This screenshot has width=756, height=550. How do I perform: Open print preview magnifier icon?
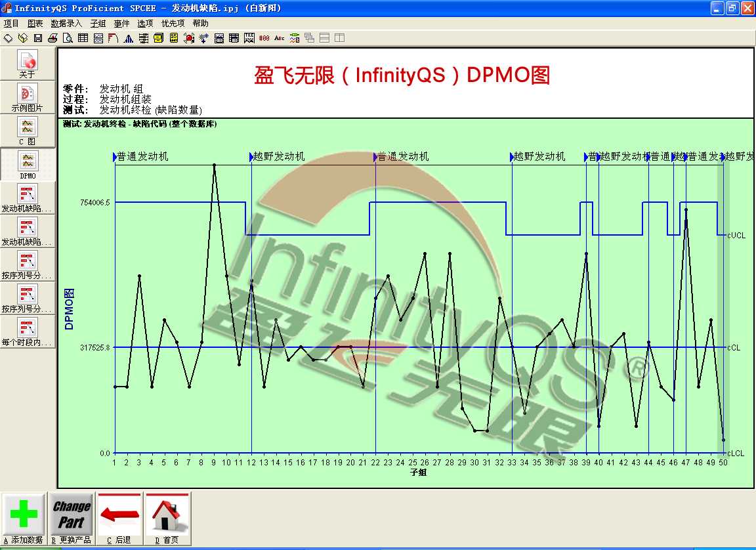click(68, 38)
